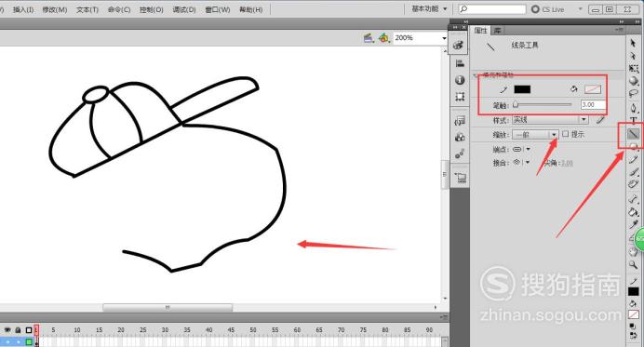The width and height of the screenshot is (644, 347).
Task: Select the Paint Bucket tool
Action: (634, 212)
